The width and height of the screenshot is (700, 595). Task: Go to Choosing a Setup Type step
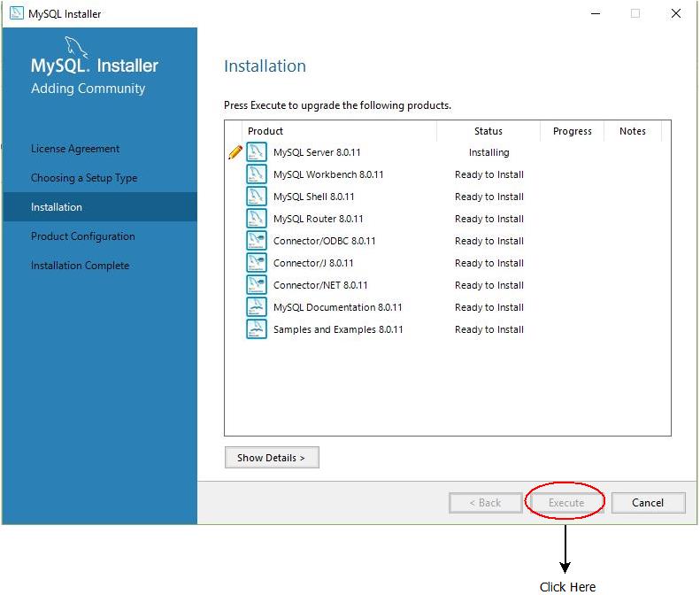(x=84, y=178)
